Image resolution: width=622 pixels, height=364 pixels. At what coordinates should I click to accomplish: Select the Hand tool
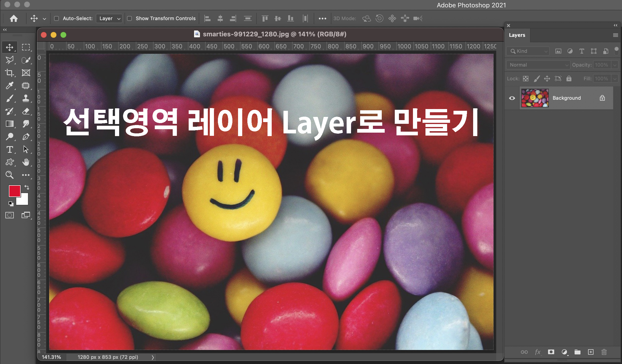[26, 162]
